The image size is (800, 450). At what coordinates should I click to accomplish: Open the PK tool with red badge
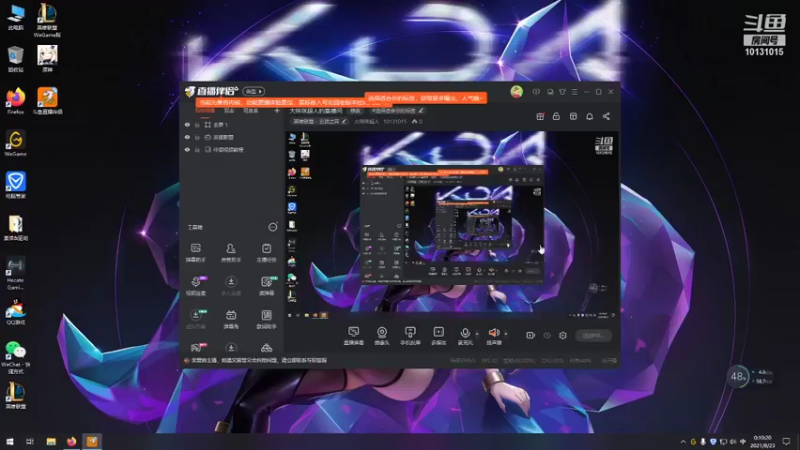[x=197, y=348]
